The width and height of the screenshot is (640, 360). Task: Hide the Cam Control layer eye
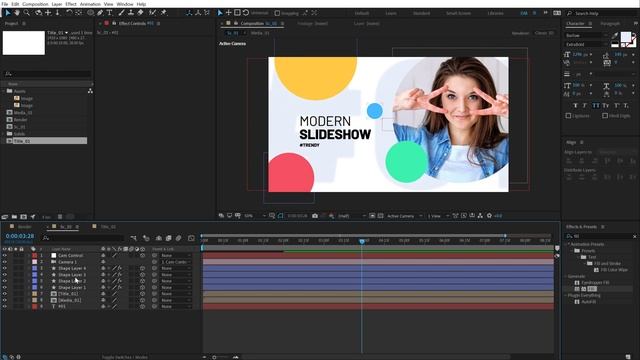tap(4, 256)
